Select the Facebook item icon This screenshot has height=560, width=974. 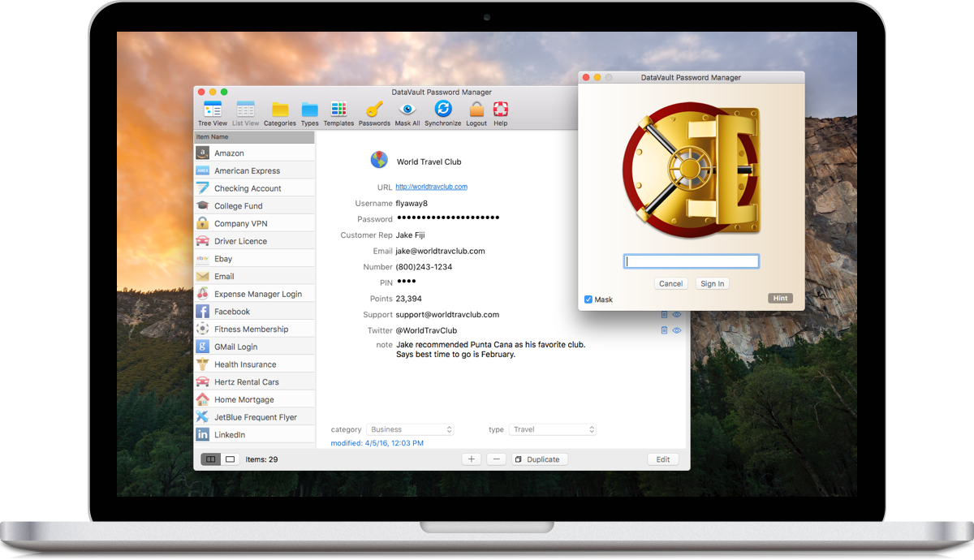pyautogui.click(x=202, y=311)
